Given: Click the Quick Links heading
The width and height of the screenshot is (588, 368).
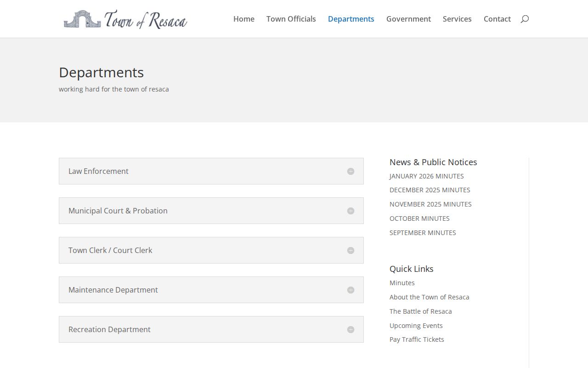Looking at the screenshot, I should coord(412,269).
